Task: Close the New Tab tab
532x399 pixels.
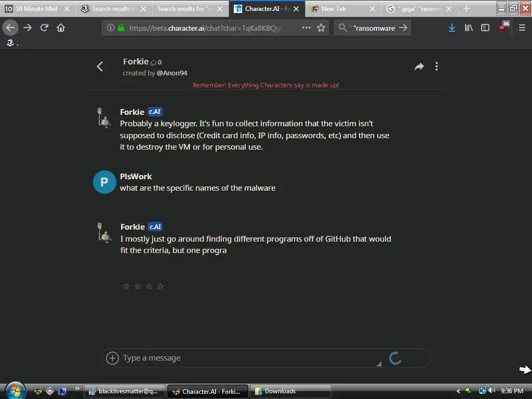Action: tap(373, 9)
